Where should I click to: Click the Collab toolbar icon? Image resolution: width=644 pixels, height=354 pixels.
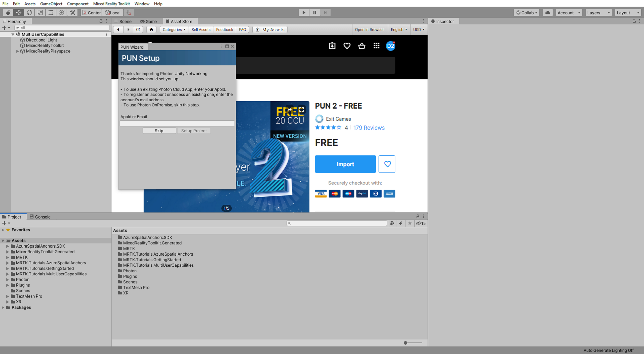pos(528,12)
